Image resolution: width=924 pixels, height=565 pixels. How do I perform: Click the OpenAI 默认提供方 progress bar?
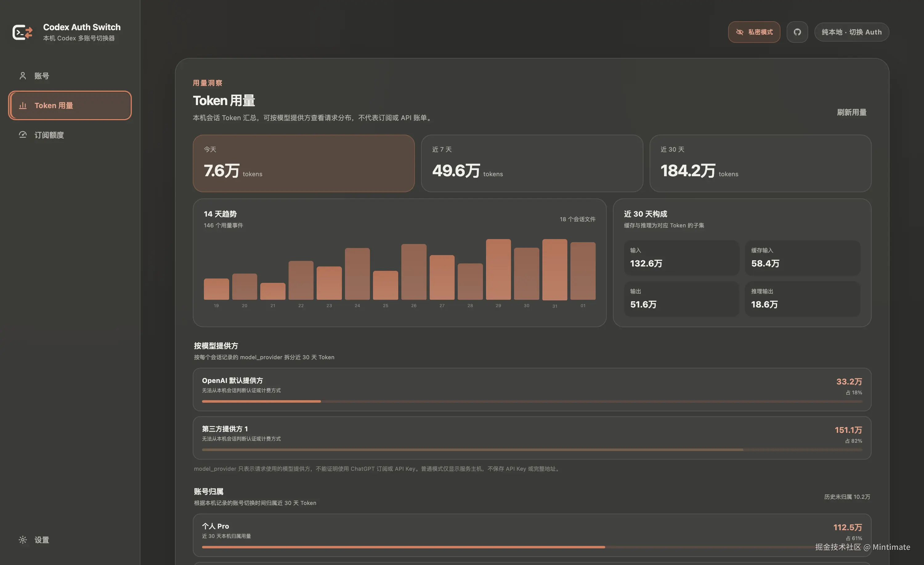click(532, 401)
